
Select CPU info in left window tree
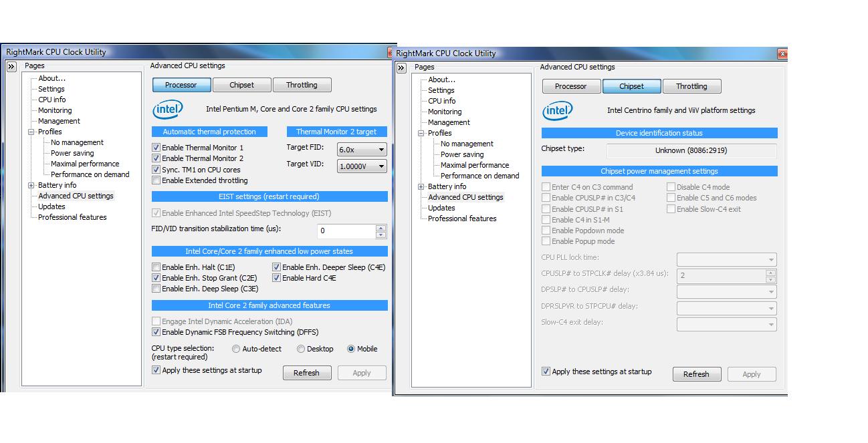(52, 100)
